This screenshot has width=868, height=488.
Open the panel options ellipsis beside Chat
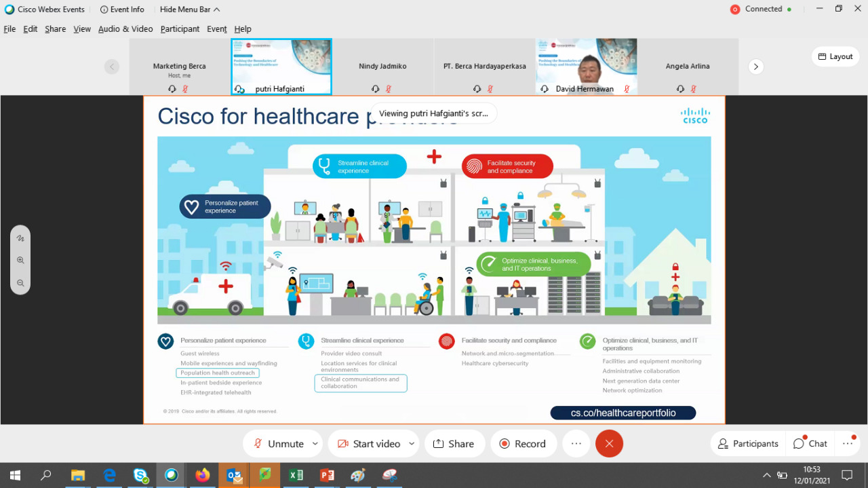pos(848,444)
